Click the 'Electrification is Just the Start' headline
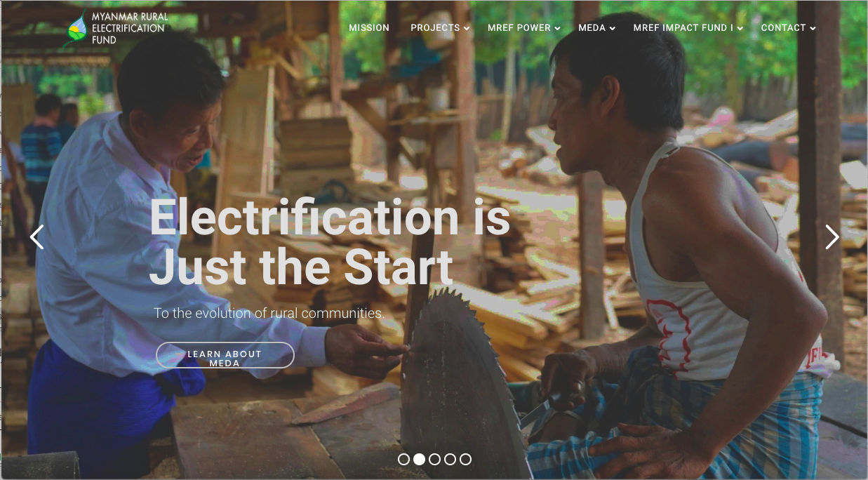The height and width of the screenshot is (480, 868). coord(330,242)
